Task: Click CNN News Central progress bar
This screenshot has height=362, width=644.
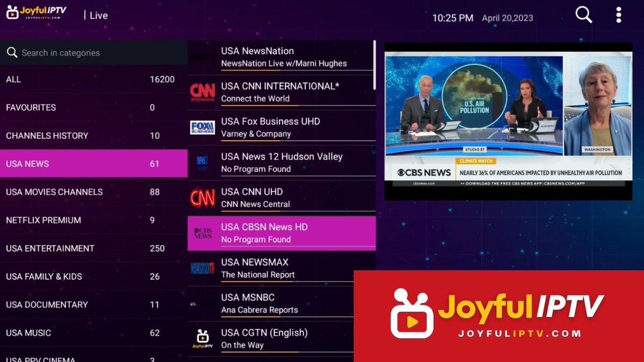Action: tap(297, 211)
